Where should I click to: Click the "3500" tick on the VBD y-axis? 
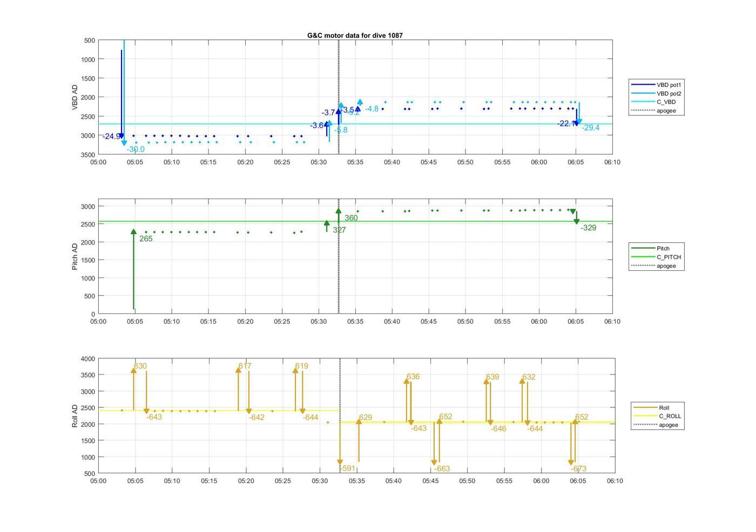(88, 155)
